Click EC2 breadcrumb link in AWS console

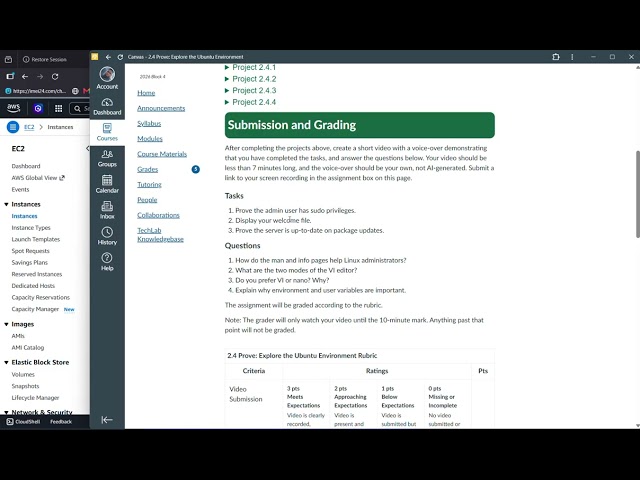tap(29, 127)
